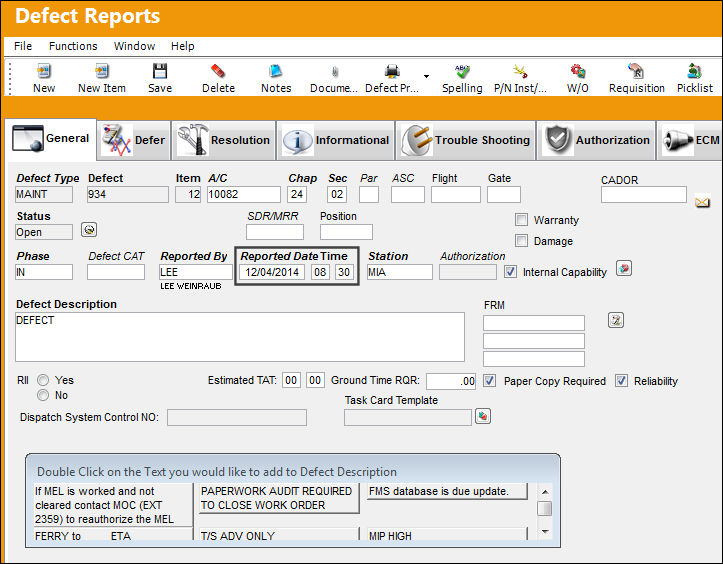Click the T/S ADV ONLY entry
The width and height of the screenshot is (723, 564).
click(279, 534)
